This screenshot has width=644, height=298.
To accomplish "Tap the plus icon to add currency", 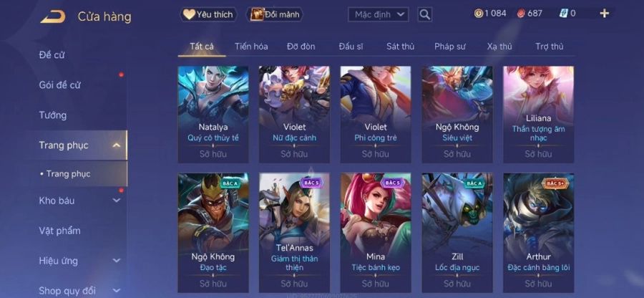I will click(604, 14).
